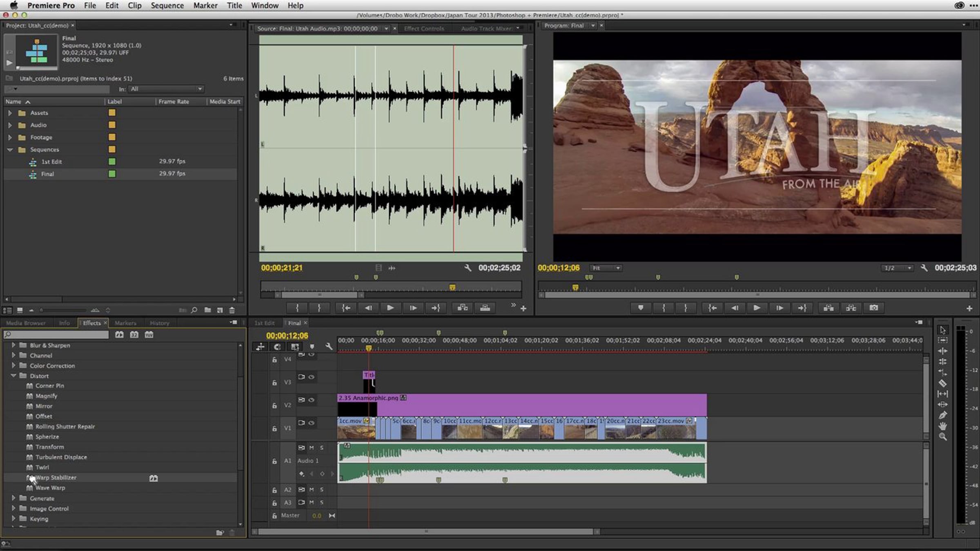Mute the Audio 1 track

pos(312,448)
